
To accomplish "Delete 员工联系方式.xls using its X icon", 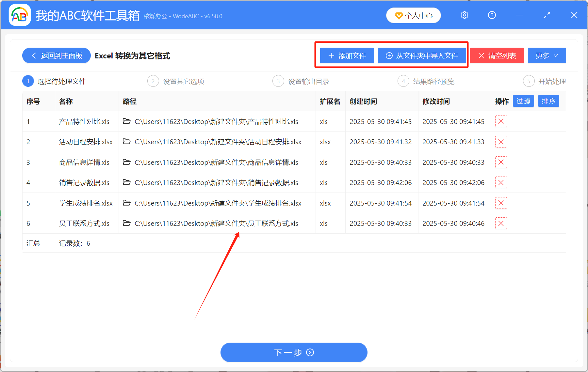I will [x=501, y=223].
